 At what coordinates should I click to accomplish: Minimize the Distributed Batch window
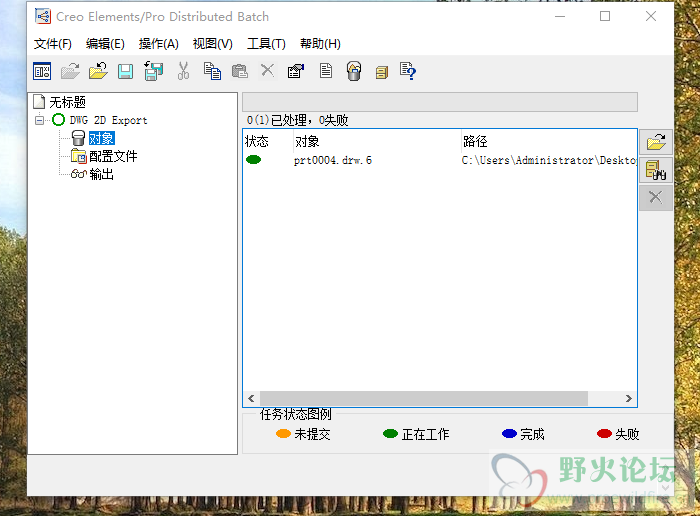(x=560, y=17)
